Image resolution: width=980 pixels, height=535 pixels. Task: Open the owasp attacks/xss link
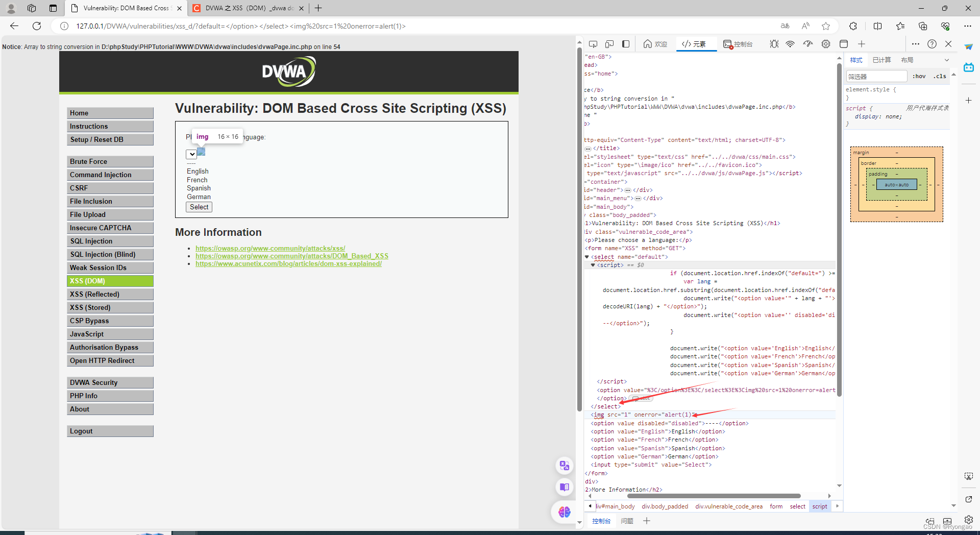(x=270, y=249)
